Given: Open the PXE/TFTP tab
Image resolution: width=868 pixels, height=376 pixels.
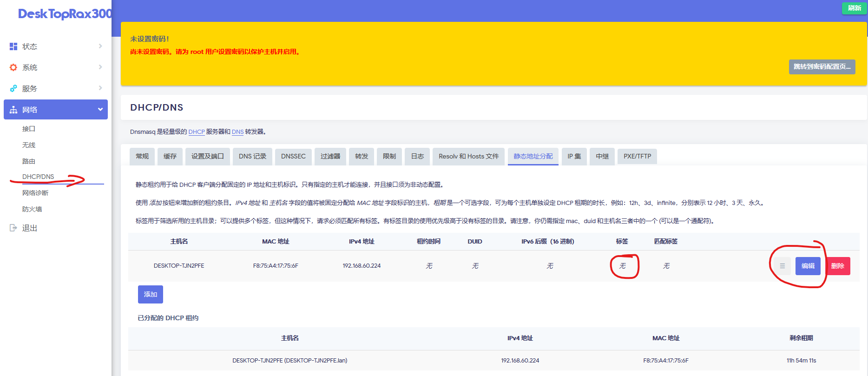Looking at the screenshot, I should pyautogui.click(x=637, y=156).
